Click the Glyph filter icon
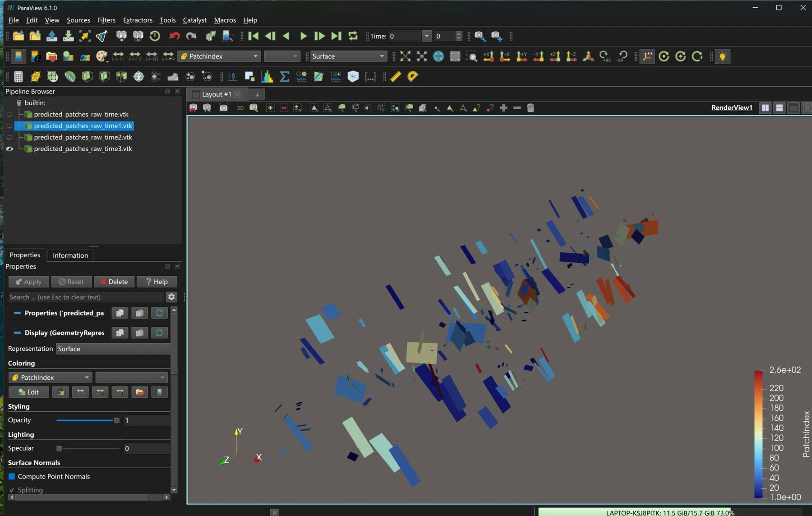 (x=139, y=77)
